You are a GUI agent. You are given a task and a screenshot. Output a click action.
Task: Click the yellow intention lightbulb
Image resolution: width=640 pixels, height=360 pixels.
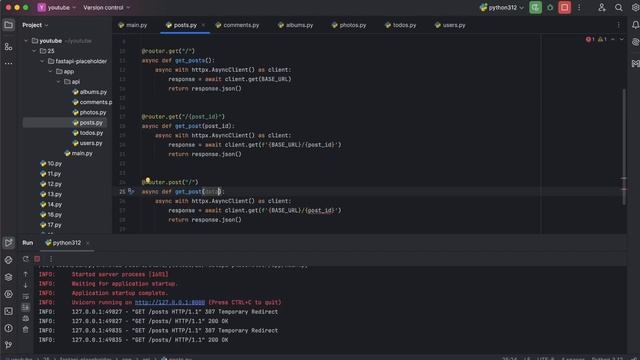147,180
